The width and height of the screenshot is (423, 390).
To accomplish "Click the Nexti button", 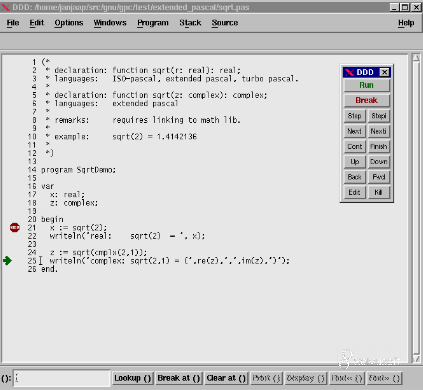I will [379, 131].
